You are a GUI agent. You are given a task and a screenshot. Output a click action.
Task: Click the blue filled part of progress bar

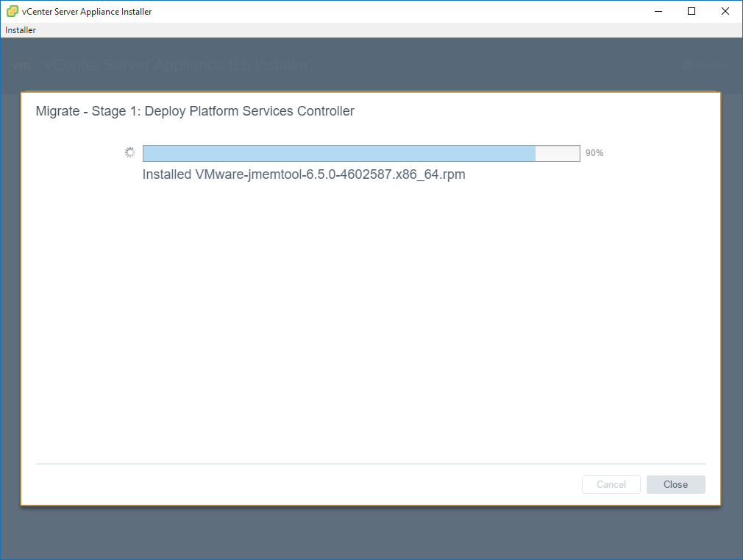click(338, 153)
